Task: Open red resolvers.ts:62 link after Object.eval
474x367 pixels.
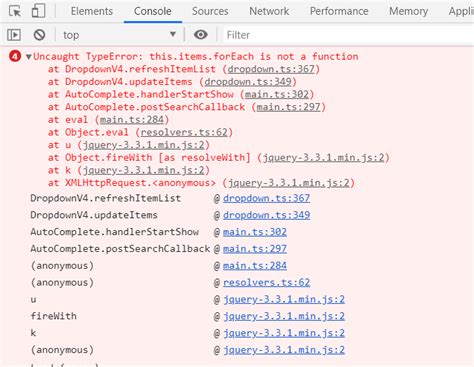Action: point(184,132)
